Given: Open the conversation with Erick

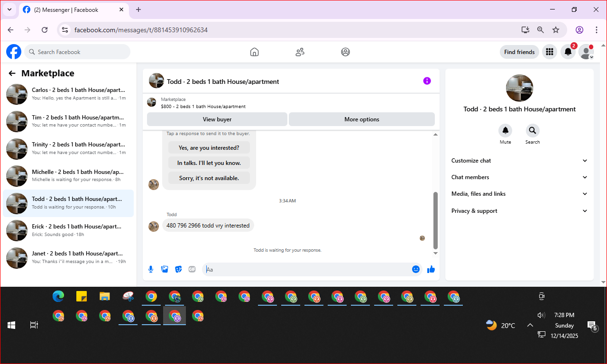Looking at the screenshot, I should click(x=68, y=230).
